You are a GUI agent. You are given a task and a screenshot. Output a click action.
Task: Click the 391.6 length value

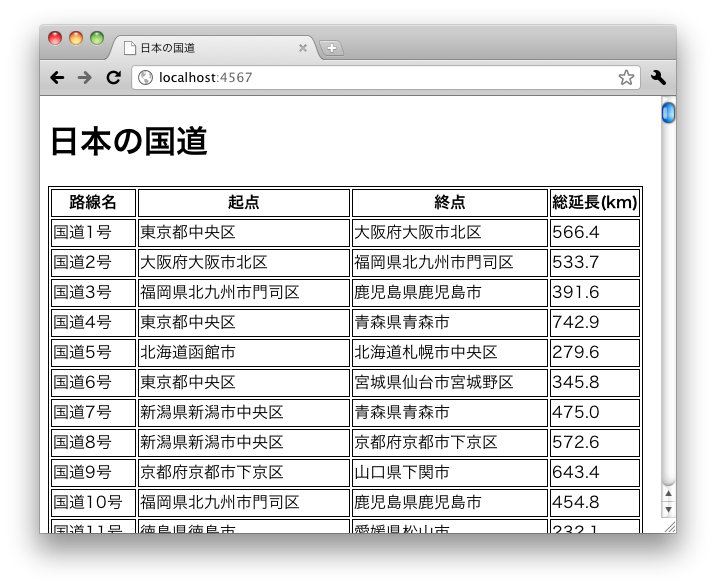[595, 293]
